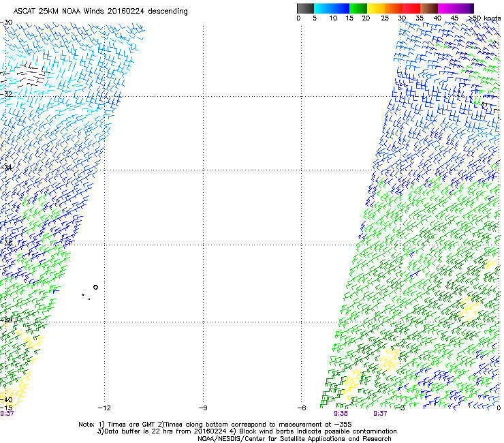504x443 pixels.
Task: Select the orange 25–30 knots color bar segment
Action: coord(394,8)
